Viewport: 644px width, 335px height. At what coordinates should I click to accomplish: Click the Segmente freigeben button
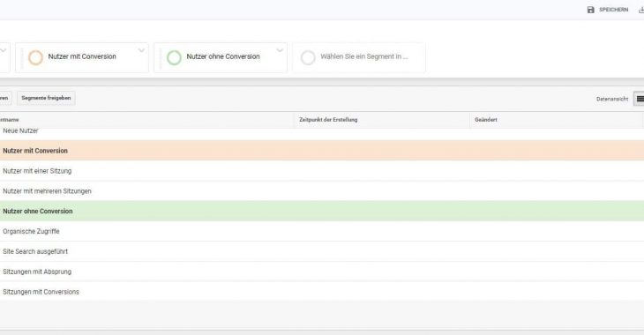point(46,98)
